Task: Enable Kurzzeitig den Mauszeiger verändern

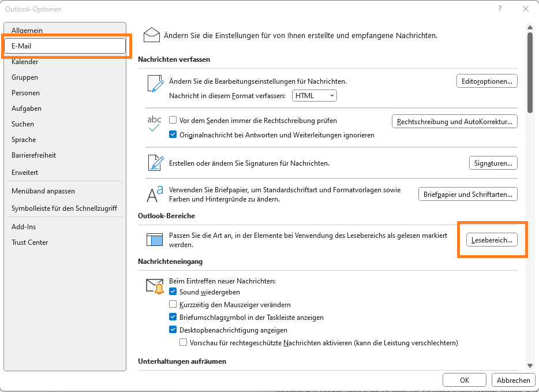Action: point(173,304)
